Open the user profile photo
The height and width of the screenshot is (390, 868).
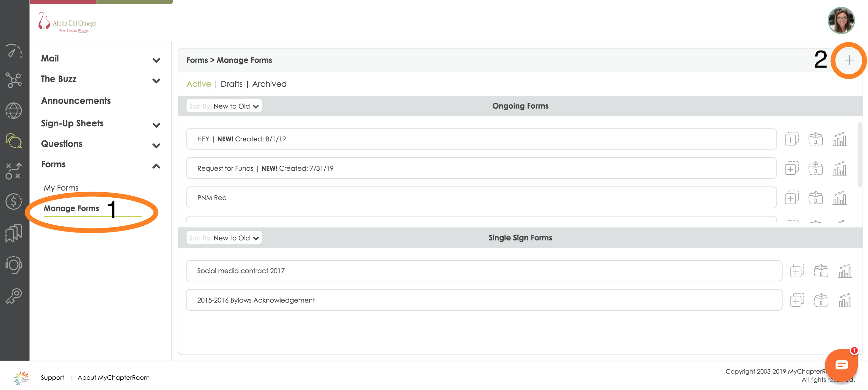click(x=841, y=20)
